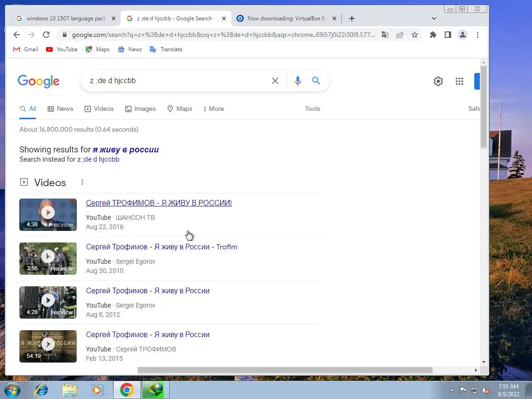Screen dimensions: 532x399
Task: Open the Windows Start menu orb
Action: click(12, 390)
